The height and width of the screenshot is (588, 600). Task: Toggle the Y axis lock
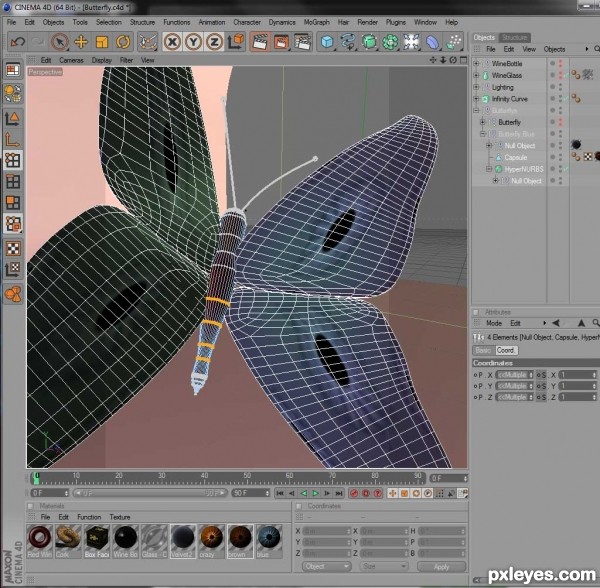[x=193, y=42]
